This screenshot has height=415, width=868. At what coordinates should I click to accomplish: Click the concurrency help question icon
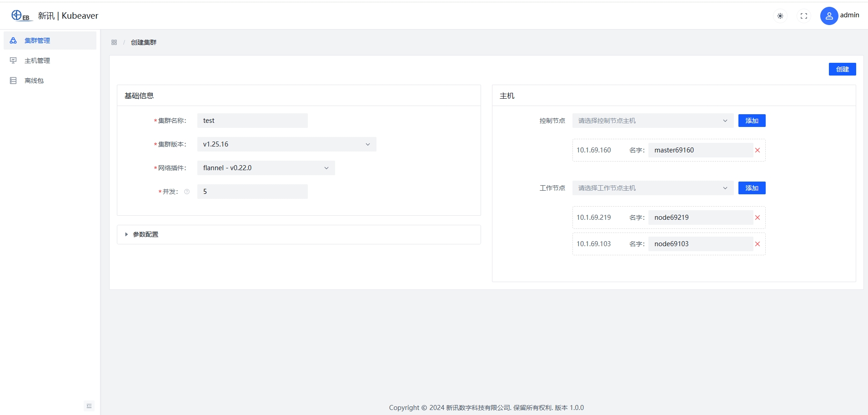point(187,192)
